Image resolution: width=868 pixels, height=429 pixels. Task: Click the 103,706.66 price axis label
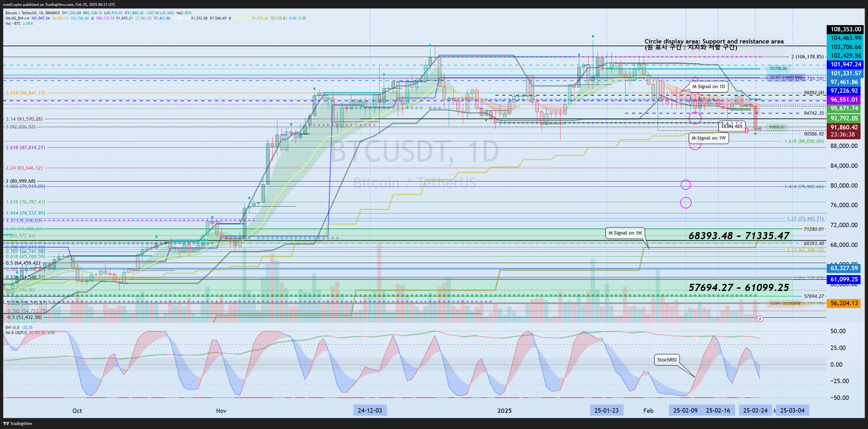(845, 47)
